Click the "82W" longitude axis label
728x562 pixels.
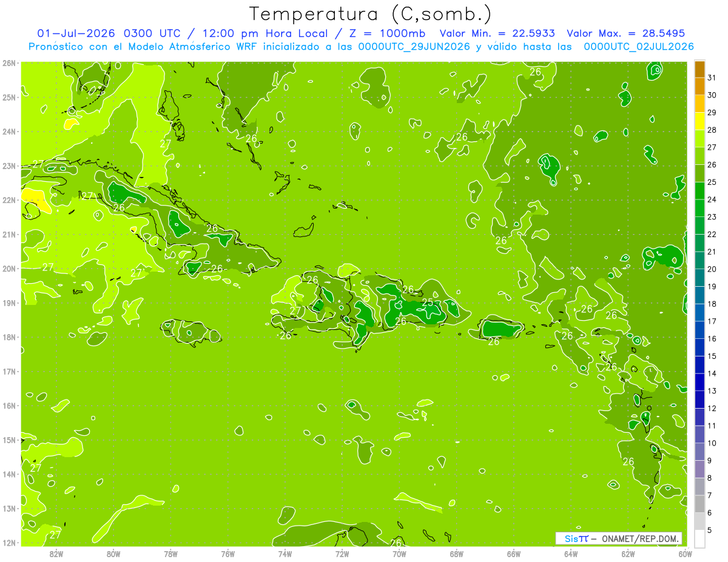point(56,554)
